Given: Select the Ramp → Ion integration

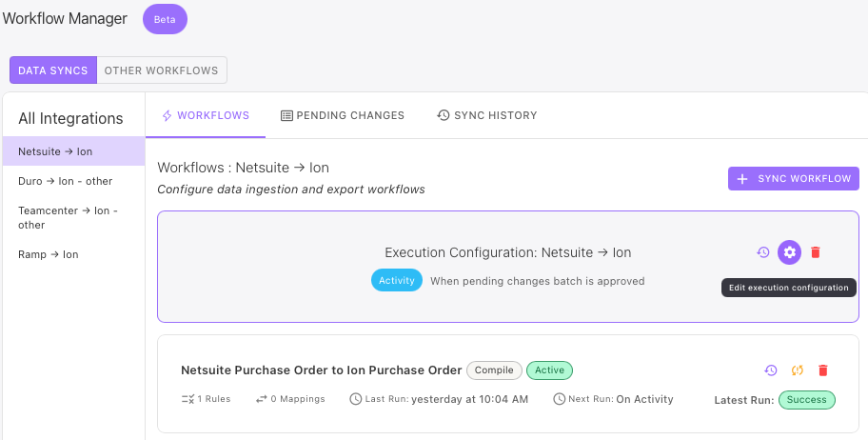Looking at the screenshot, I should coord(49,254).
